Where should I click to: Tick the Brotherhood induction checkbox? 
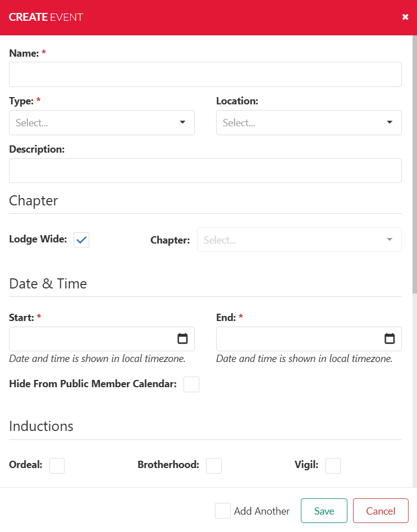tap(214, 466)
